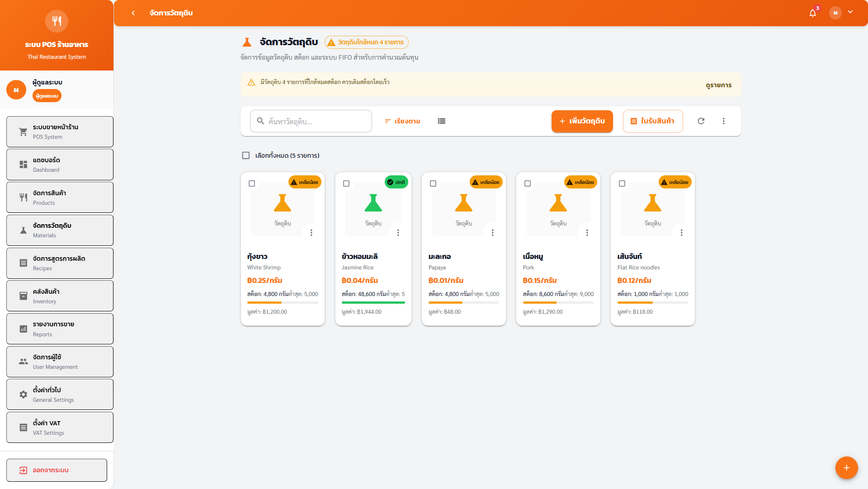Screen dimensions: 868x489
Task: Open toolbar more options vertical dots
Action: point(723,121)
